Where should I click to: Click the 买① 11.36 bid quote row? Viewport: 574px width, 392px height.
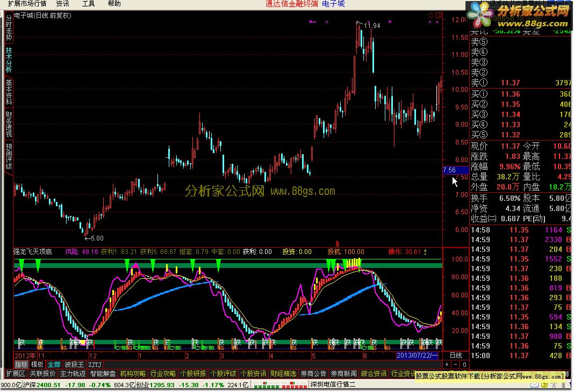pyautogui.click(x=521, y=95)
